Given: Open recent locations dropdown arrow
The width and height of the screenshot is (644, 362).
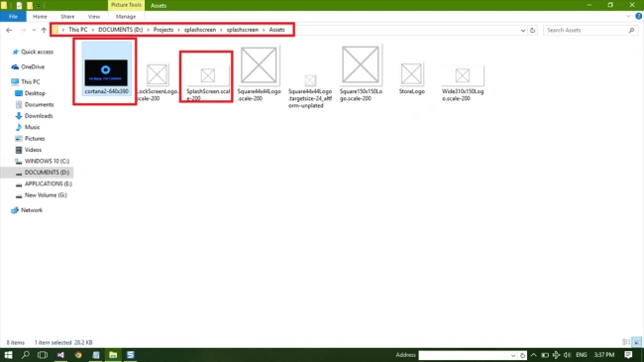Looking at the screenshot, I should [34, 30].
